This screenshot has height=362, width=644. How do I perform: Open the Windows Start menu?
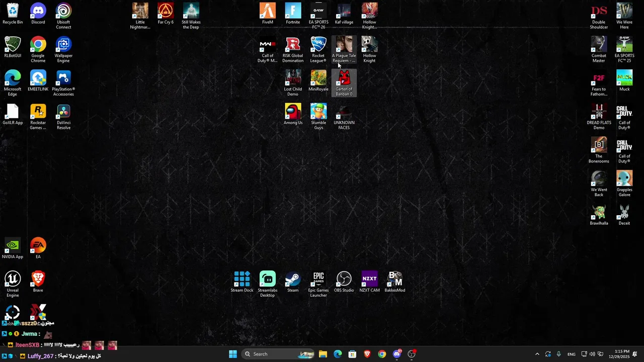pos(233,354)
